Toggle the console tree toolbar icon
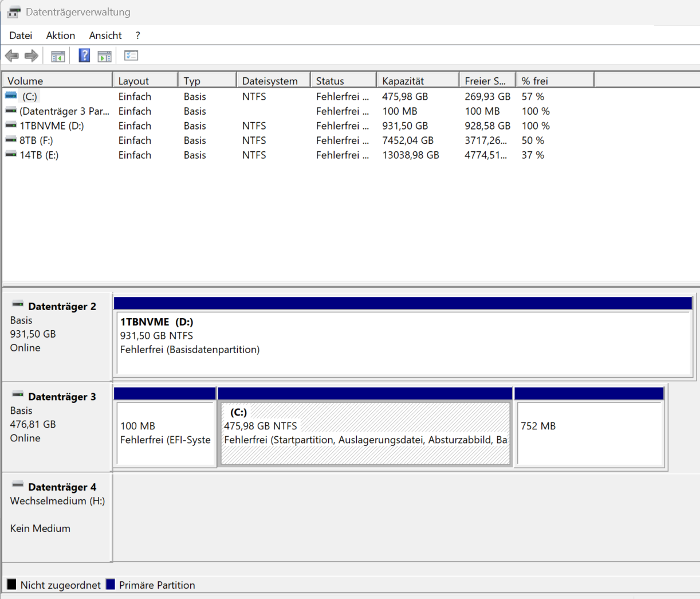700x599 pixels. (x=58, y=56)
